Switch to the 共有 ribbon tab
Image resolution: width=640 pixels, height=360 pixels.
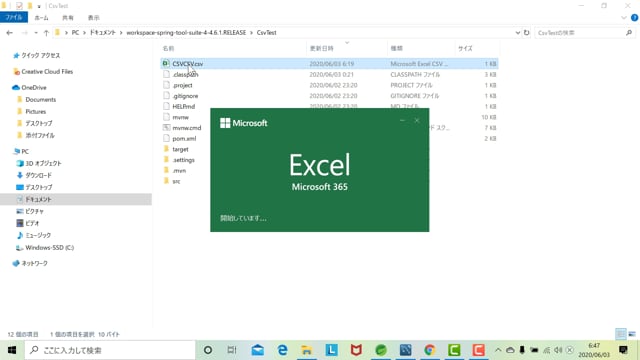click(x=68, y=18)
